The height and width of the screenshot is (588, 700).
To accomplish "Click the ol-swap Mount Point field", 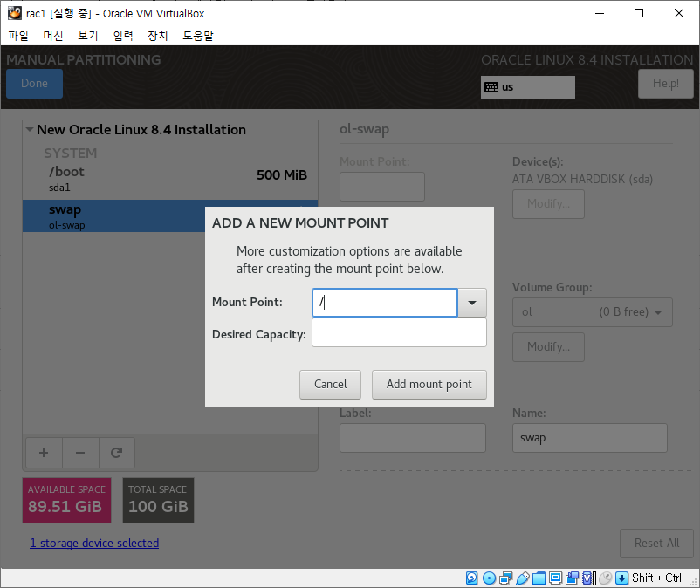I will (x=382, y=187).
